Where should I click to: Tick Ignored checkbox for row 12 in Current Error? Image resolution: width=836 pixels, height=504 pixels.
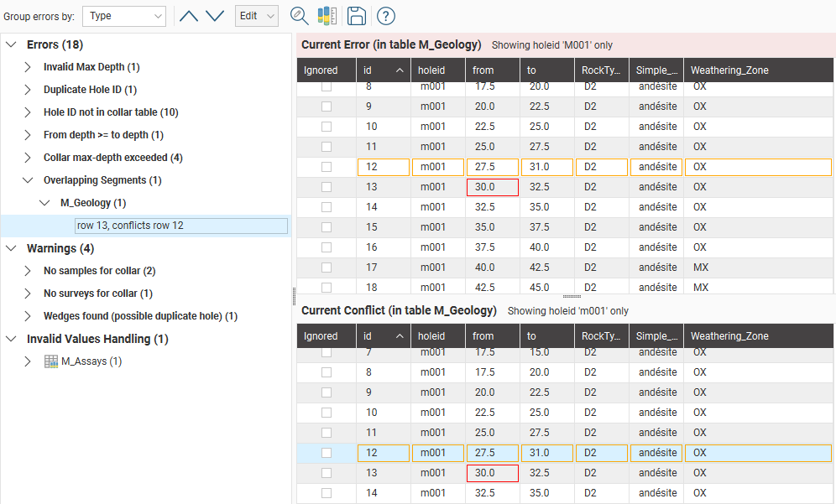(327, 167)
